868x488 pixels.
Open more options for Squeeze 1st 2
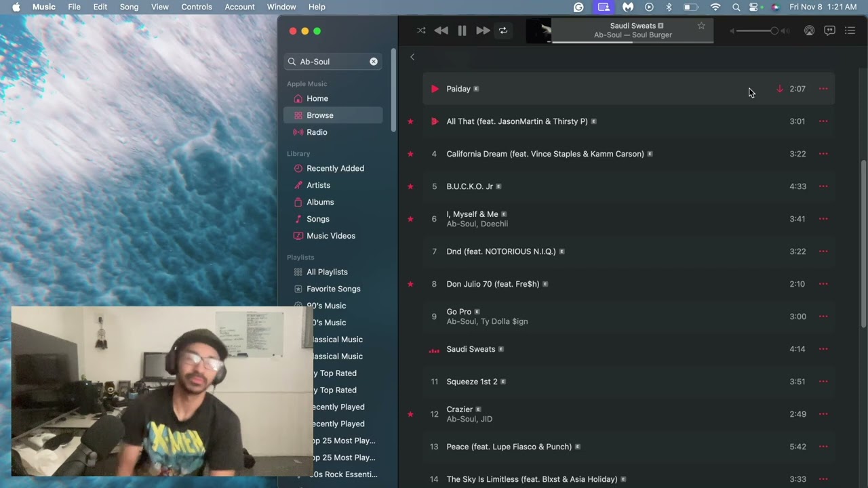coord(823,382)
